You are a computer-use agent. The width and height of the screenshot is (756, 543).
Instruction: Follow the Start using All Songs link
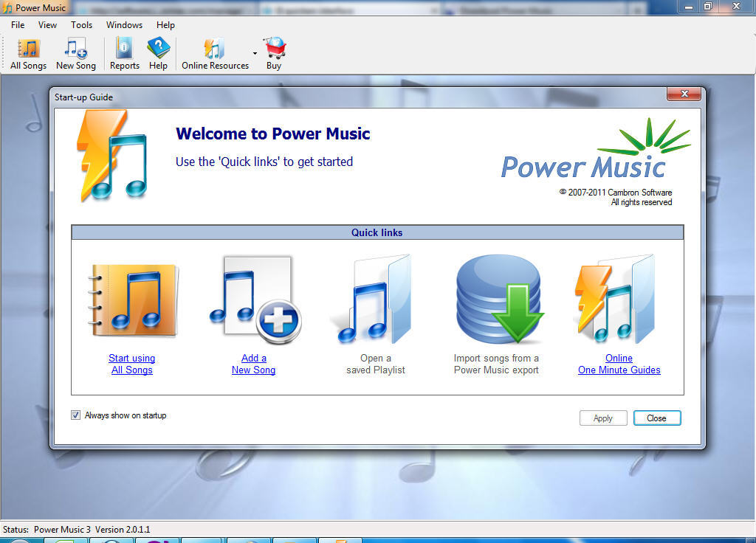[x=131, y=364]
